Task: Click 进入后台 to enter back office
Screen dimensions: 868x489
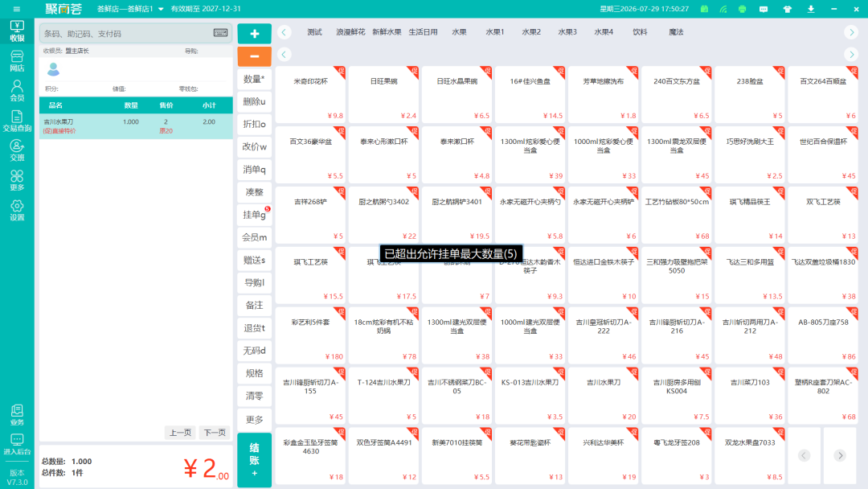Action: coord(17,445)
